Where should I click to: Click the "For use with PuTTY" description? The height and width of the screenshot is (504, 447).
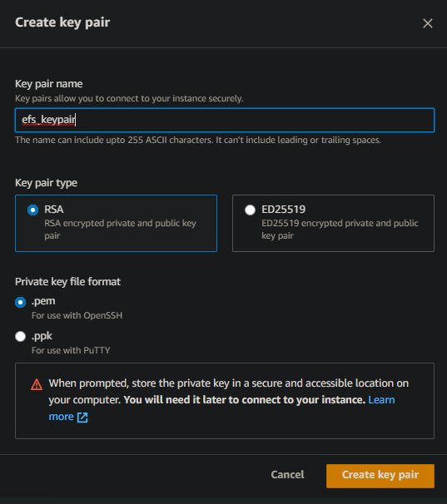click(x=71, y=350)
